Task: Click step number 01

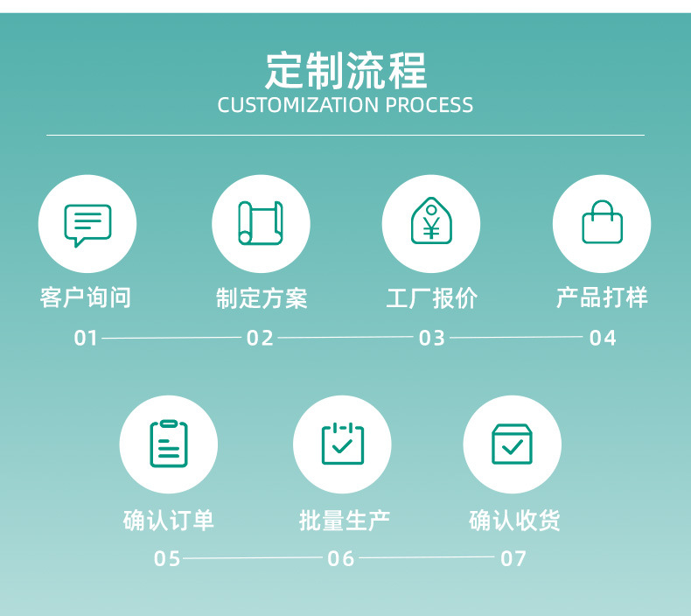Action: pyautogui.click(x=86, y=339)
